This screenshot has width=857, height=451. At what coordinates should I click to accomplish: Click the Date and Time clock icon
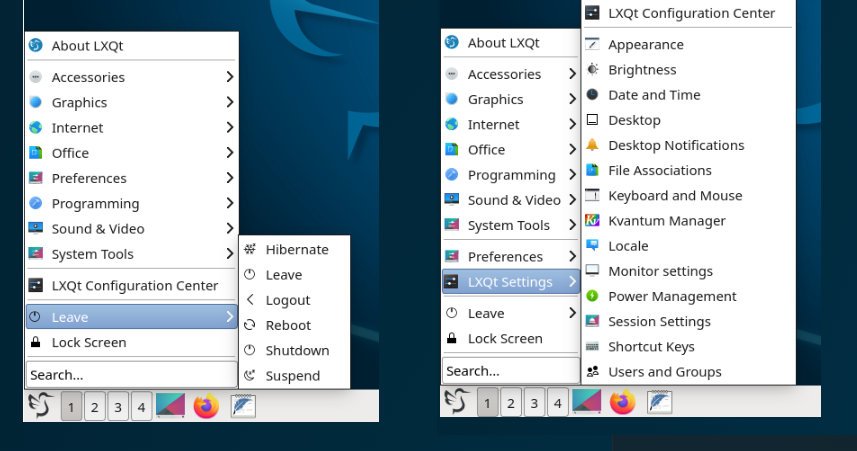pos(592,95)
